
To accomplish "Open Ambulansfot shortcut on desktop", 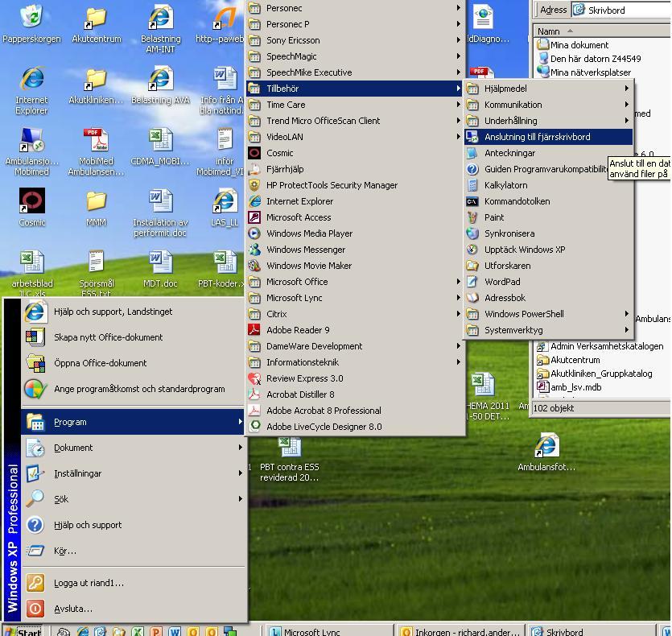I will pos(546,452).
